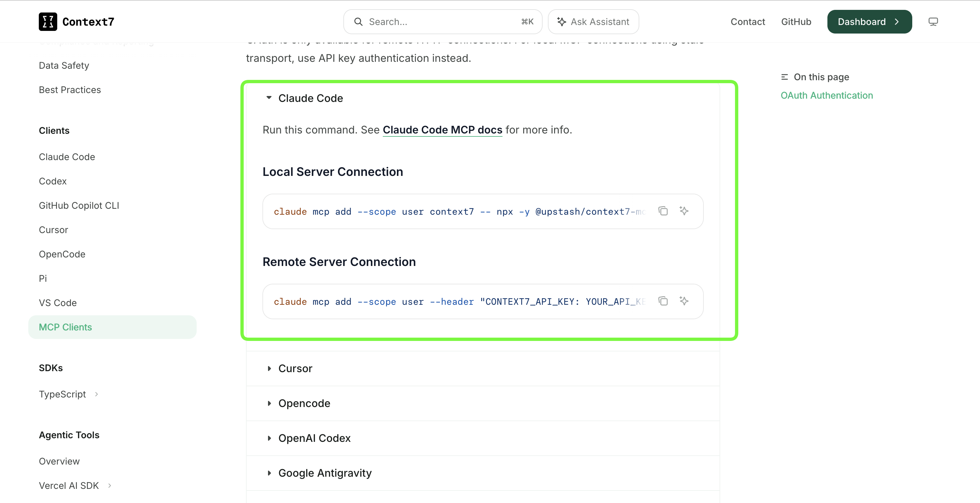
Task: Open the Vercel AI SDK page
Action: click(69, 486)
